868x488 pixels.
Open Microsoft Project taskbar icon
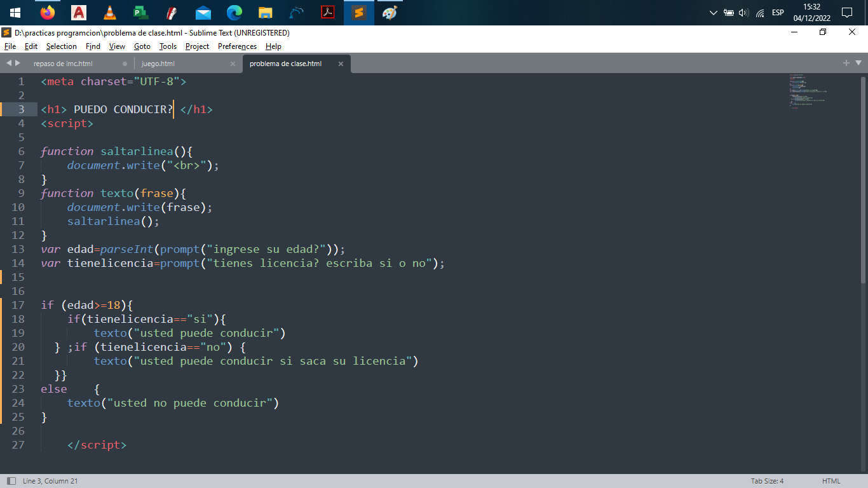point(141,13)
